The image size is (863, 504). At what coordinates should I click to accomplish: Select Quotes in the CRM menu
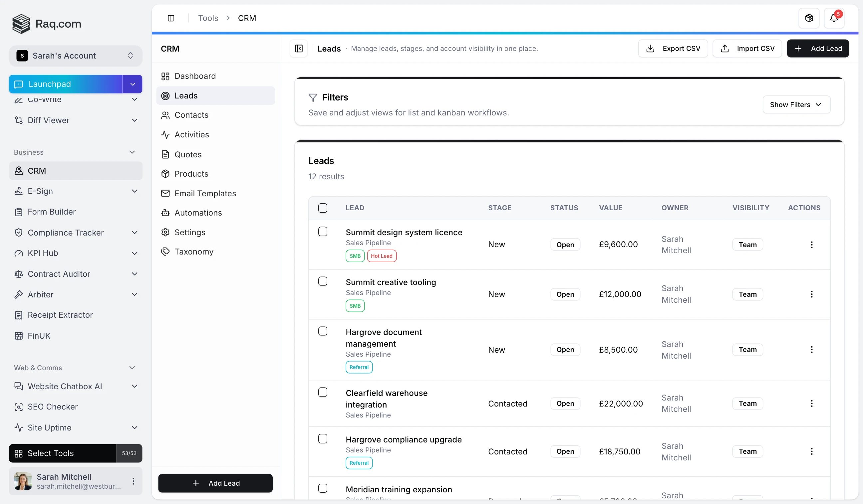188,154
